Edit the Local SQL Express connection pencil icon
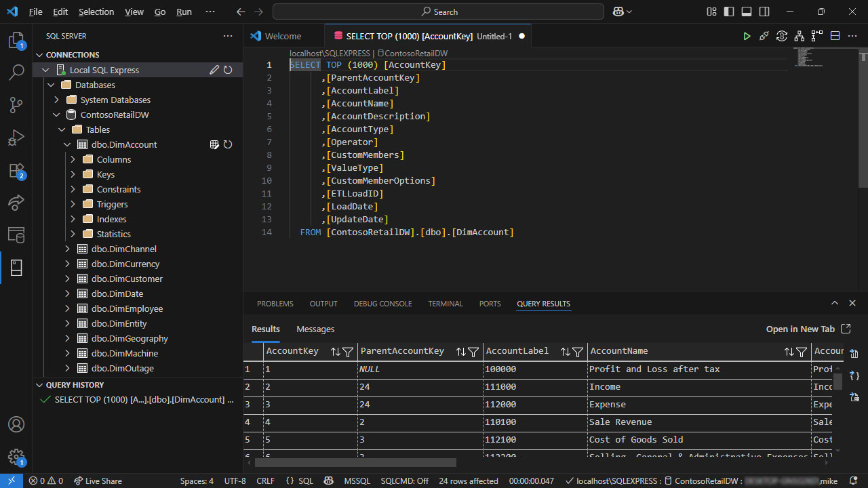Screen dimensions: 868x488 [x=214, y=70]
